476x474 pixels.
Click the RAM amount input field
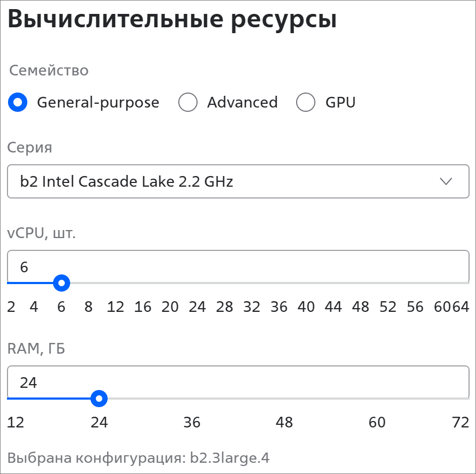click(238, 382)
